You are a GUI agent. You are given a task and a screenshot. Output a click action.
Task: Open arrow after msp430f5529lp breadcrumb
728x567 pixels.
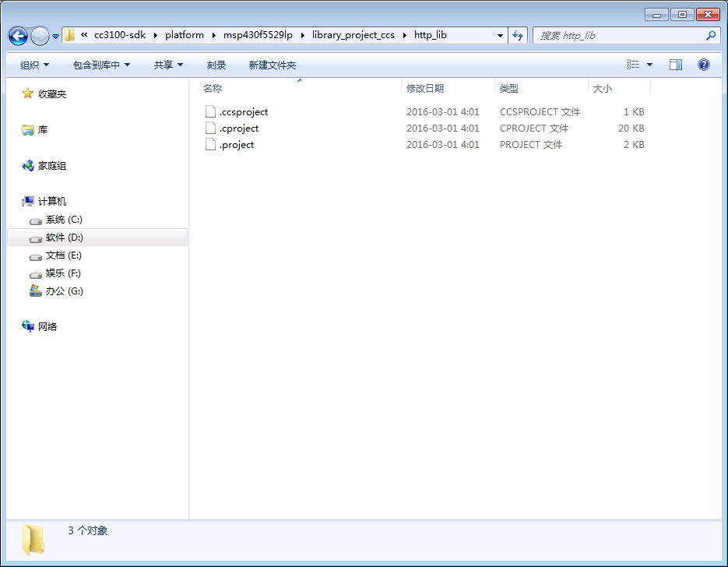tap(302, 35)
